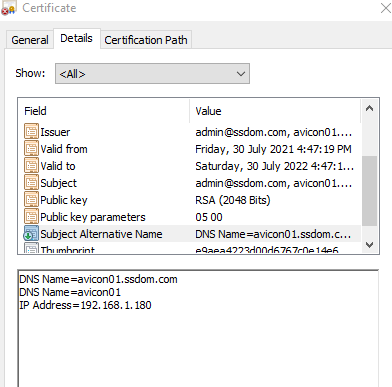Click the 'DNS Name=avicon01' line in details box

pos(70,292)
